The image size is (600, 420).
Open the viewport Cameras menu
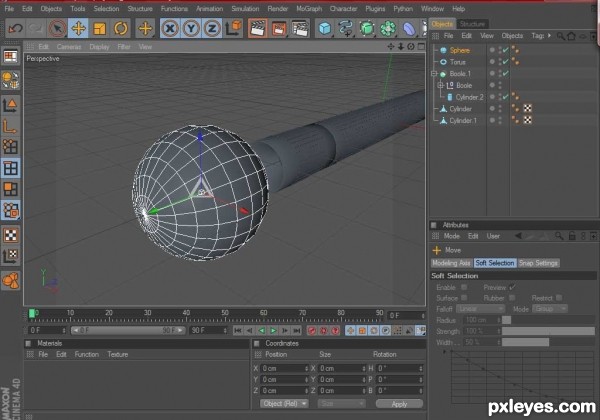pos(69,47)
